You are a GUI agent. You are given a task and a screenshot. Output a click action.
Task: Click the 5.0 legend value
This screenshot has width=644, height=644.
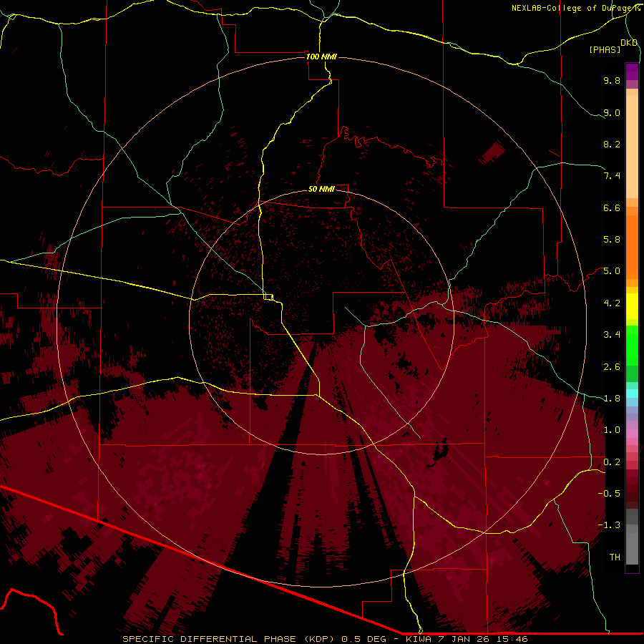(x=612, y=271)
